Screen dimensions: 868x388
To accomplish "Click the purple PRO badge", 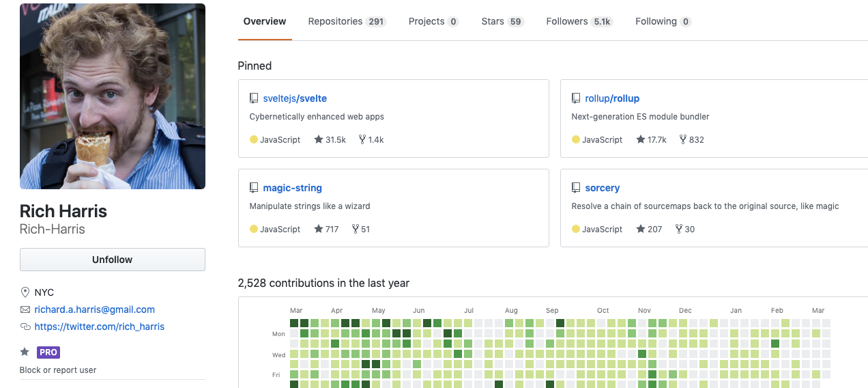I will (x=48, y=352).
